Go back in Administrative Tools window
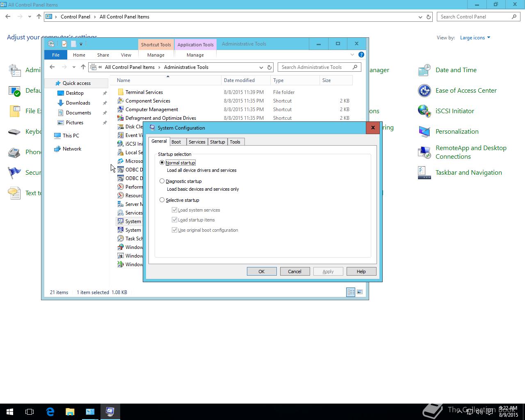Image resolution: width=525 pixels, height=420 pixels. 52,67
